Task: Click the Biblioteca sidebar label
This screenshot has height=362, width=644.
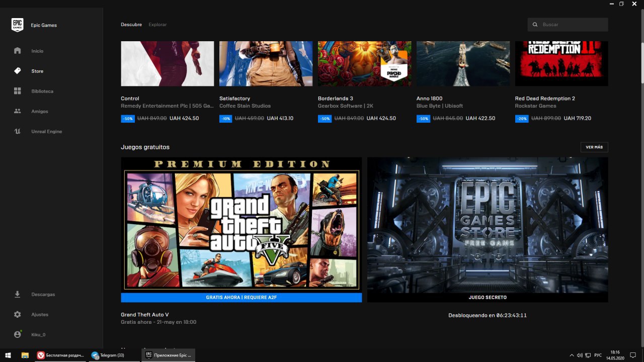Action: pos(42,92)
